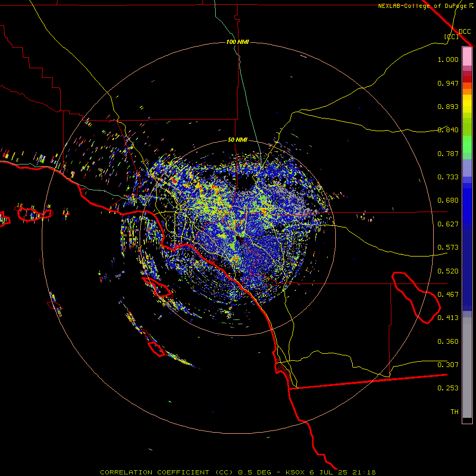Click the [CC] product label near the color bar
This screenshot has width=476, height=476.
(x=451, y=36)
